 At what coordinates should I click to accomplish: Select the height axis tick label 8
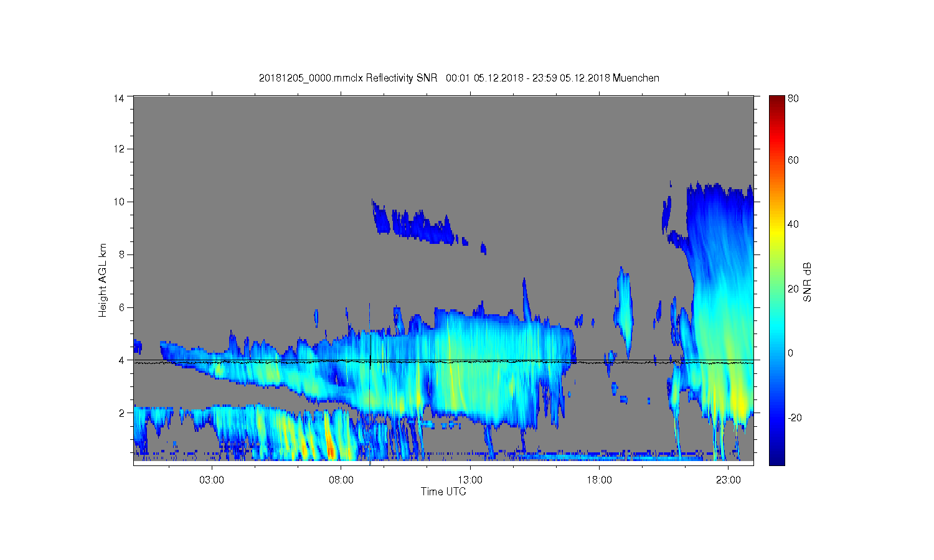122,254
